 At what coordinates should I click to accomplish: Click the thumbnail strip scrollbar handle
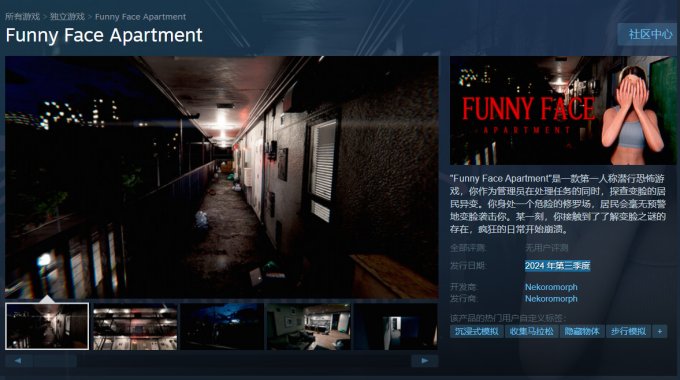55,360
